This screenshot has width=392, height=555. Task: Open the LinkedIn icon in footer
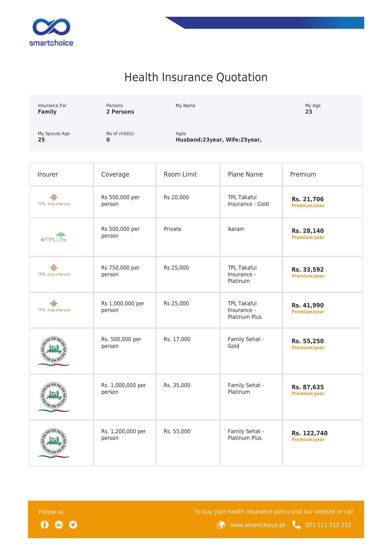click(59, 525)
